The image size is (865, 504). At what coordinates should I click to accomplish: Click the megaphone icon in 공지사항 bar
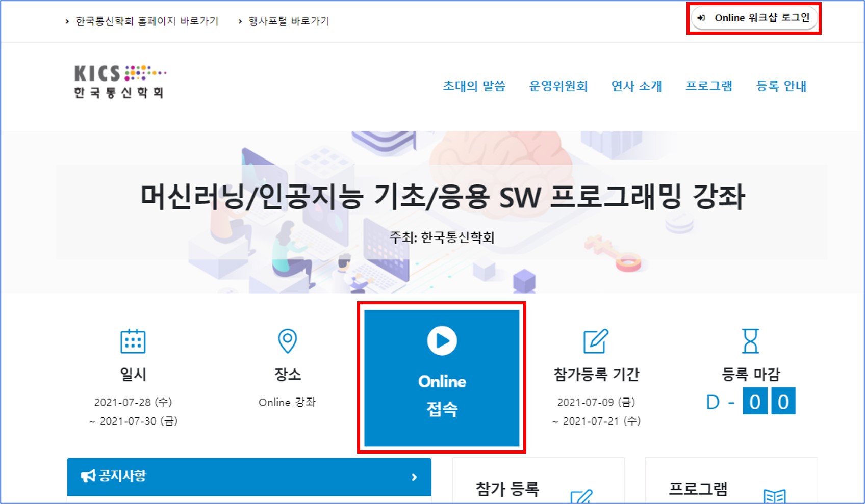point(88,476)
